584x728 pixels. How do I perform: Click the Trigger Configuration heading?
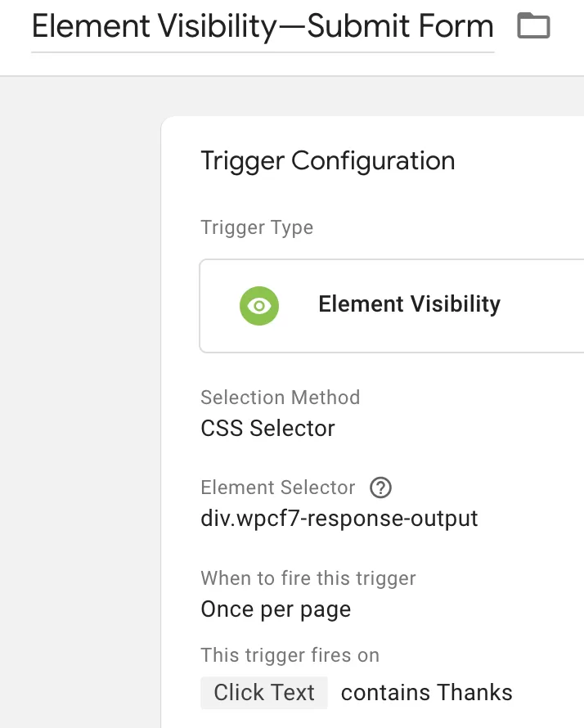(328, 161)
